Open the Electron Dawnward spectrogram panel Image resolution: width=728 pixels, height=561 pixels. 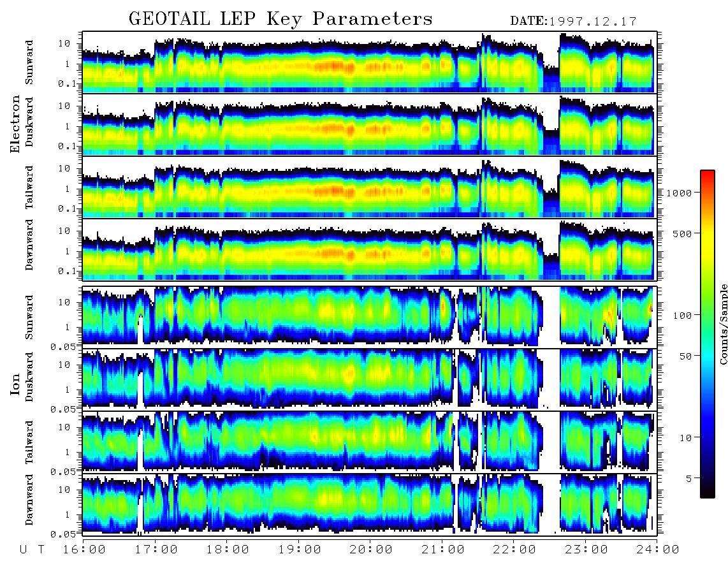pyautogui.click(x=370, y=249)
